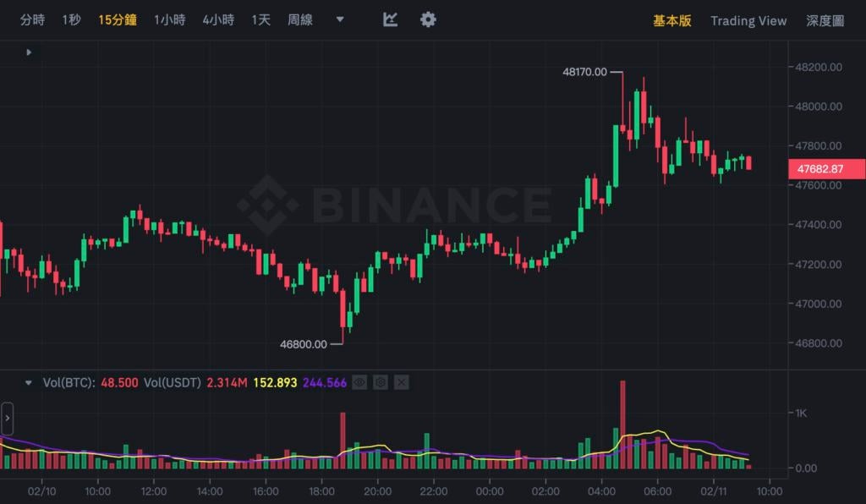Choose the 周線 weekly interval
This screenshot has height=504, width=866.
pyautogui.click(x=299, y=19)
